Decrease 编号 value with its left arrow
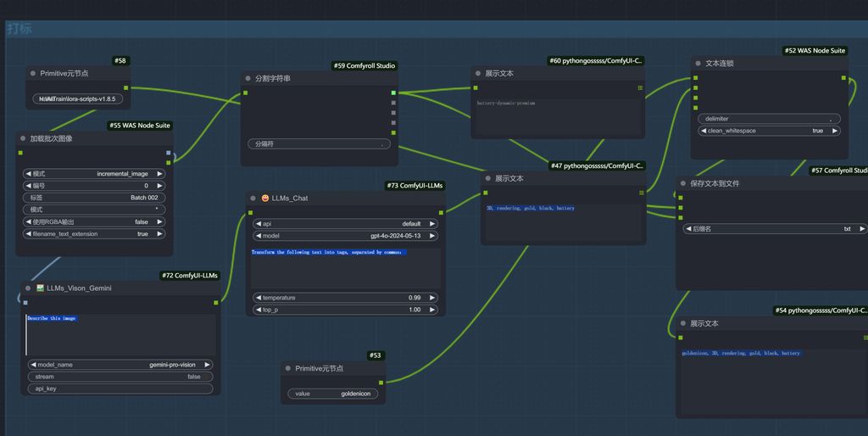Viewport: 868px width, 436px height. click(x=28, y=186)
